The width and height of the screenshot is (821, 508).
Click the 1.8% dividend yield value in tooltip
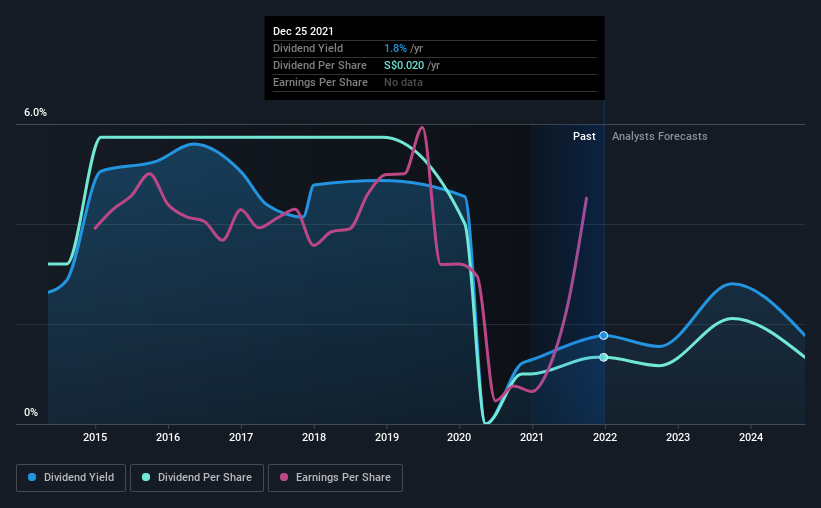(x=395, y=48)
